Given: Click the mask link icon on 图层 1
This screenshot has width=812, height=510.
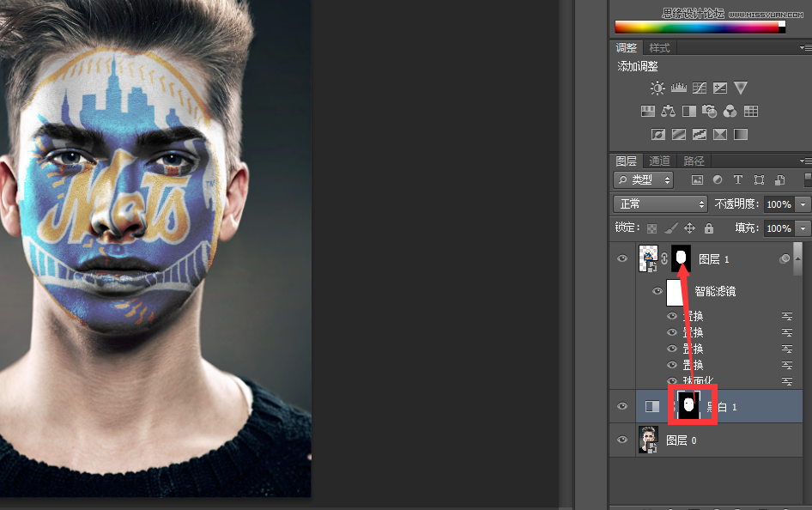Looking at the screenshot, I should (x=664, y=259).
